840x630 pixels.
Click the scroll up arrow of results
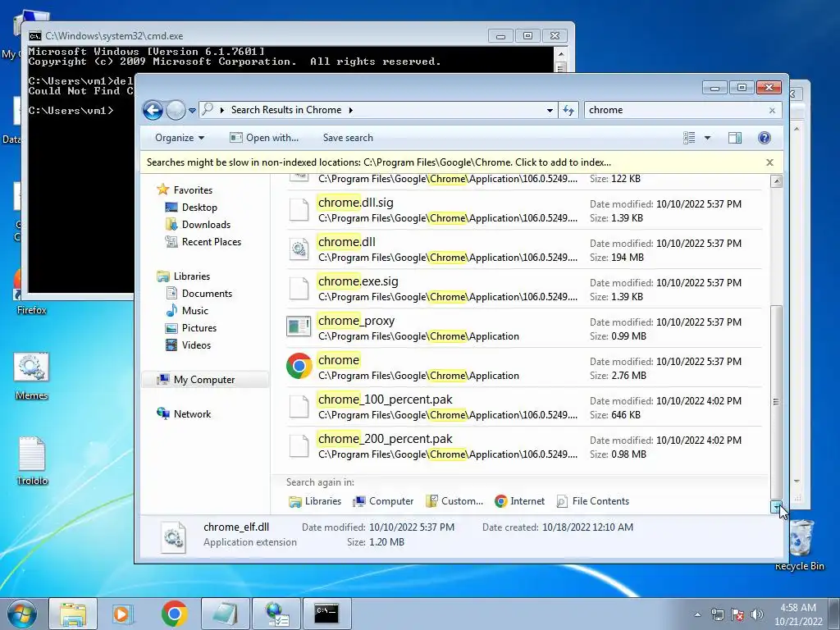(776, 181)
